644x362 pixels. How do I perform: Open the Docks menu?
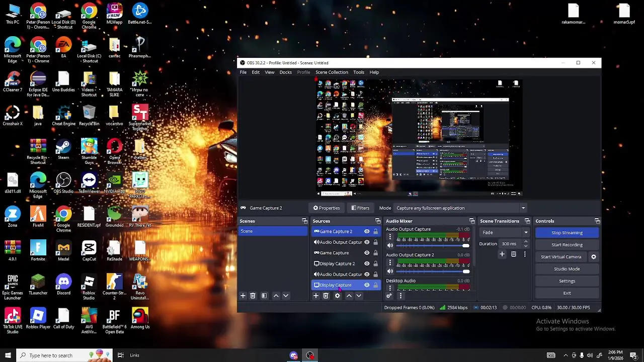[x=286, y=72]
